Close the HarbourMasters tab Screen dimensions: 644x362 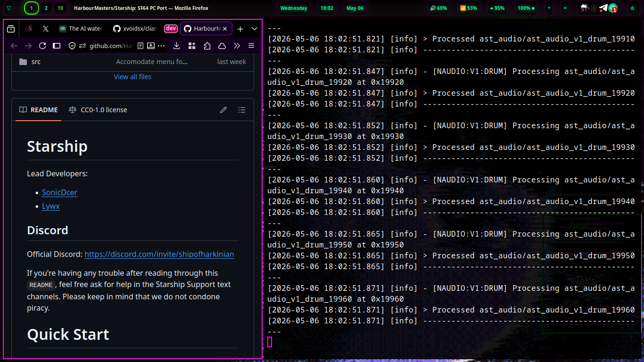click(x=225, y=29)
